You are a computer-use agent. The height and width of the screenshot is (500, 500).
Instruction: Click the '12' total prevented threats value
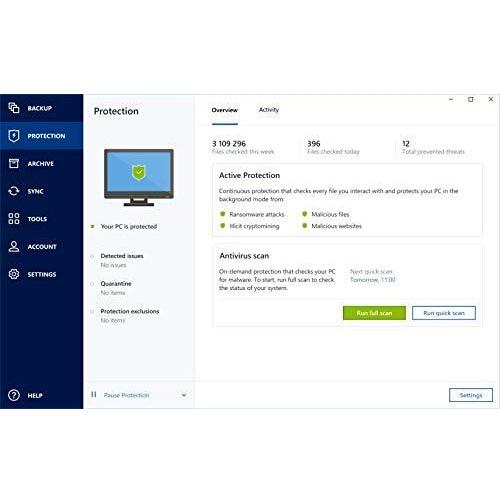click(406, 144)
